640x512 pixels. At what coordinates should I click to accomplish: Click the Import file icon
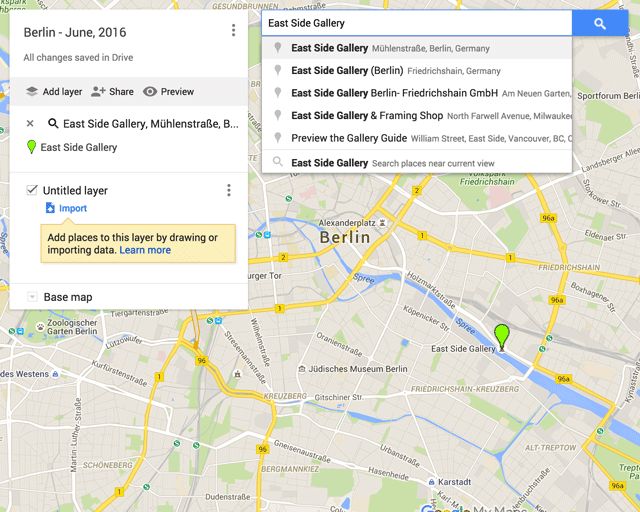click(x=50, y=208)
